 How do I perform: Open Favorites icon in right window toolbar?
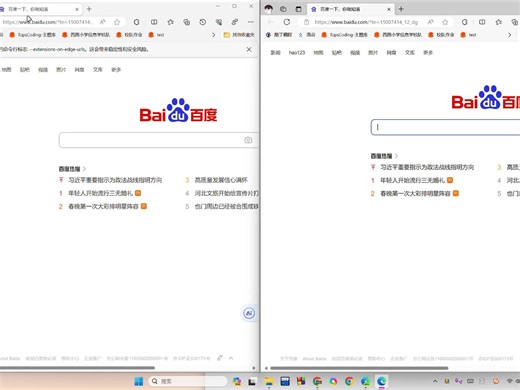[x=499, y=22]
